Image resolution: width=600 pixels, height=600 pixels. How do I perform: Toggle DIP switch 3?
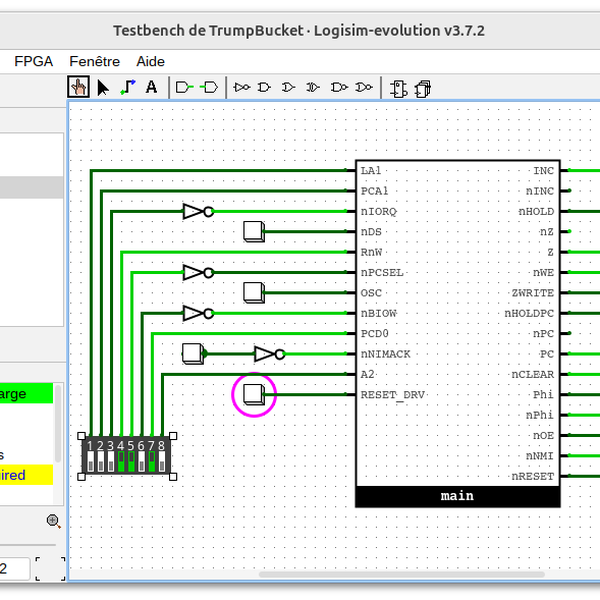[x=111, y=461]
